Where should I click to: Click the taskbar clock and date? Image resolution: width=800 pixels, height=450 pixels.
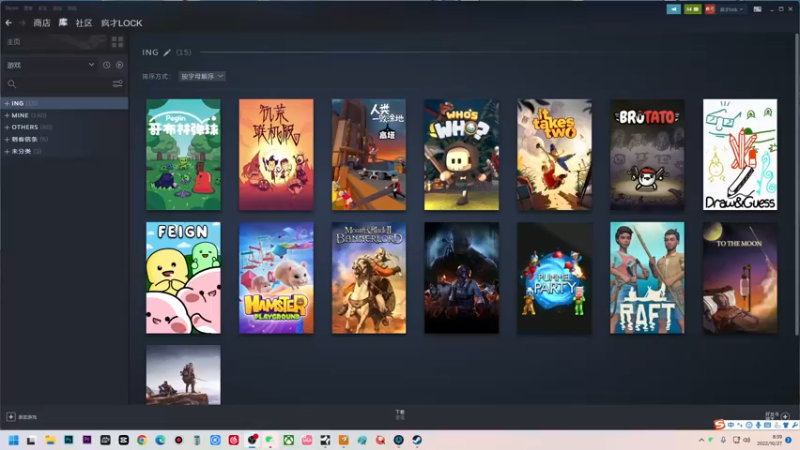(x=769, y=440)
